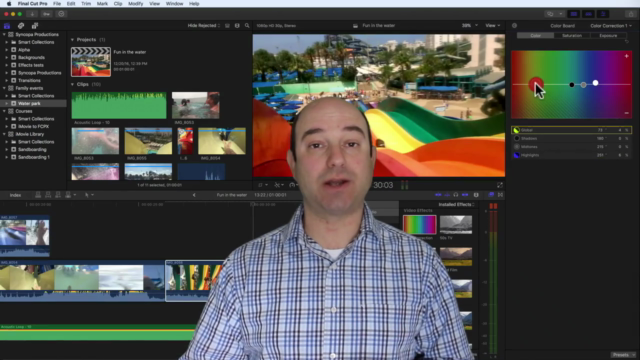The height and width of the screenshot is (360, 640).
Task: Select the Sandboarding 1 event
Action: (33, 157)
